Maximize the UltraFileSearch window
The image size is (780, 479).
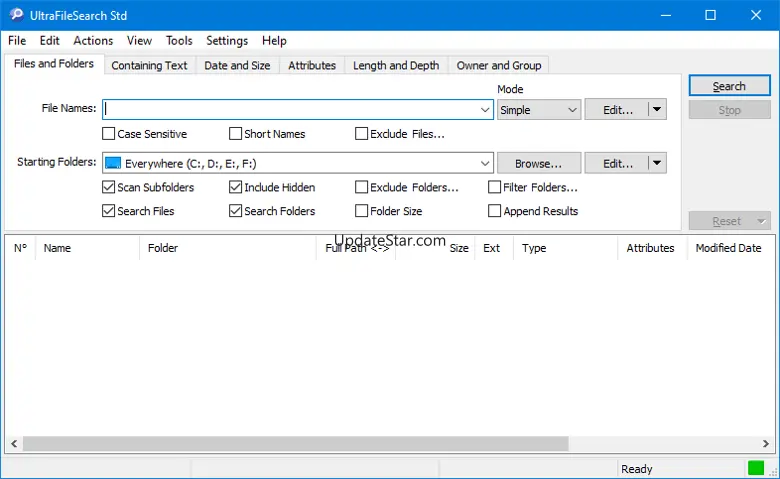click(710, 15)
